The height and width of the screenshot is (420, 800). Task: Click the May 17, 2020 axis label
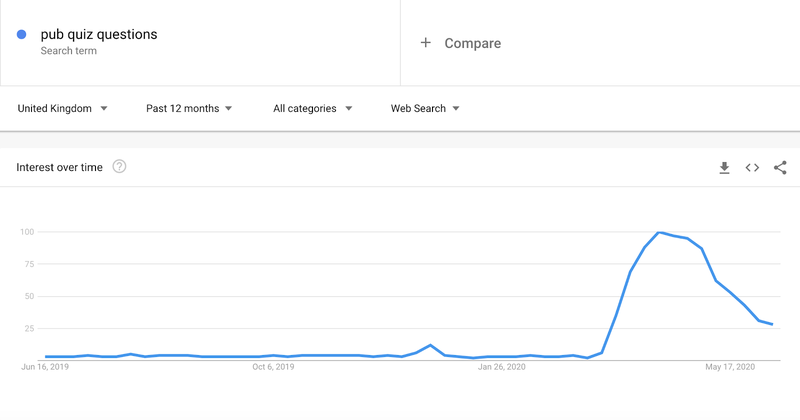(x=730, y=366)
